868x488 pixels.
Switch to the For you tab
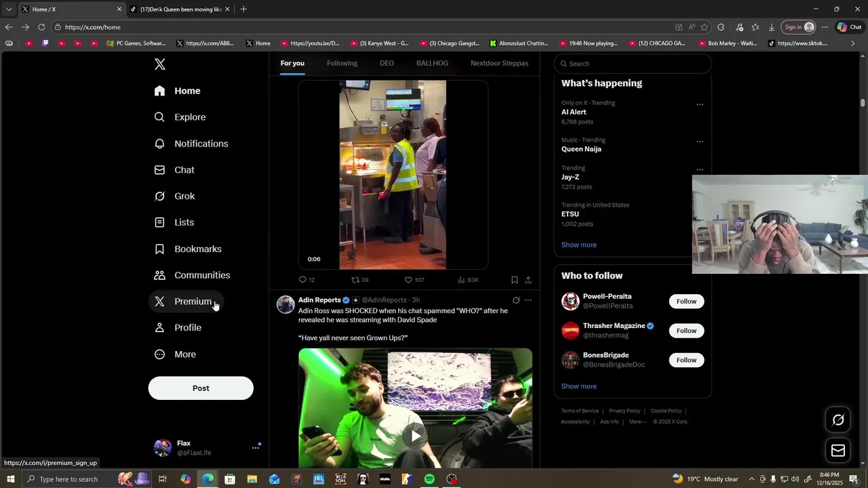292,63
